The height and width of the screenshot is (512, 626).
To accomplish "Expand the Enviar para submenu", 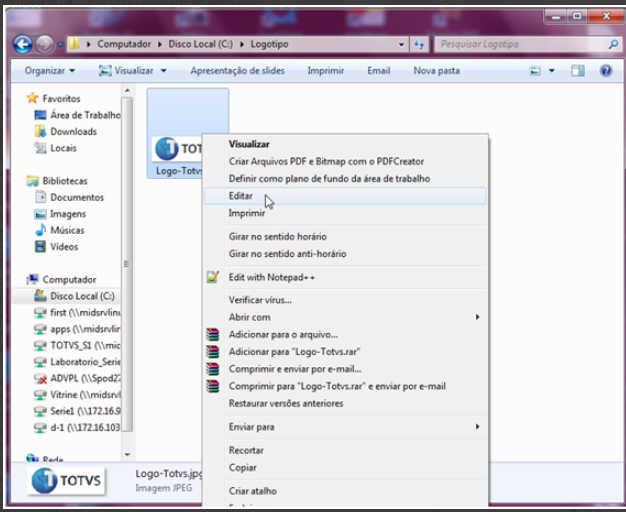I will coord(345,427).
